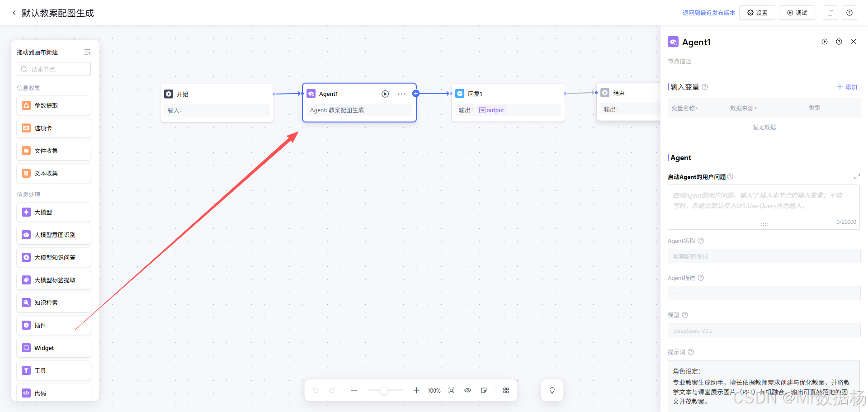Collapse the node list panel
Image resolution: width=868 pixels, height=412 pixels.
(87, 52)
